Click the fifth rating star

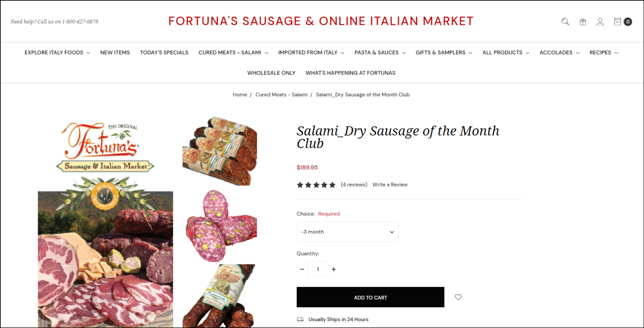(332, 185)
